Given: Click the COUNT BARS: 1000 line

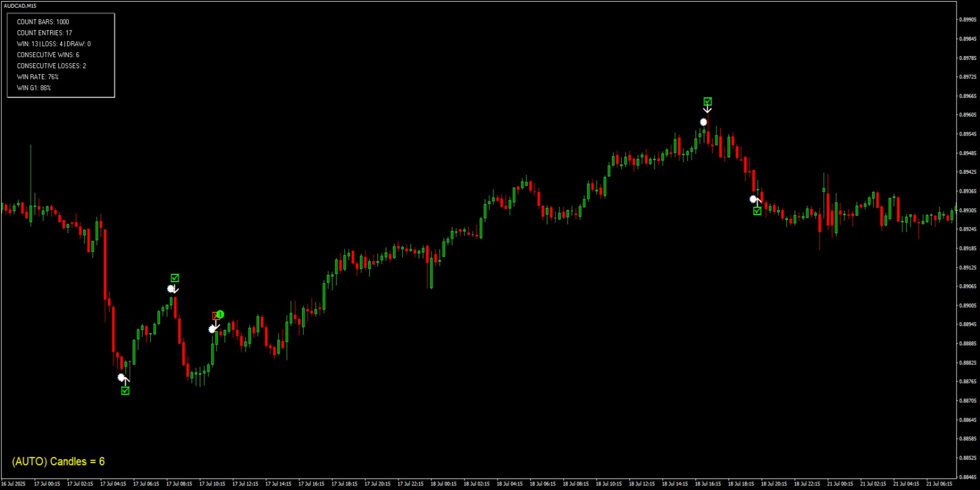Looking at the screenshot, I should click(43, 22).
